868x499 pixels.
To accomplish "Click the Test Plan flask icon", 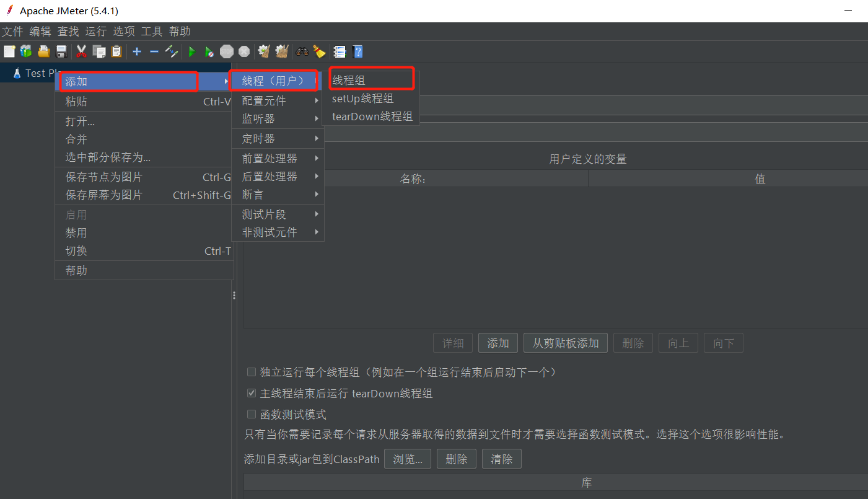I will pyautogui.click(x=17, y=73).
